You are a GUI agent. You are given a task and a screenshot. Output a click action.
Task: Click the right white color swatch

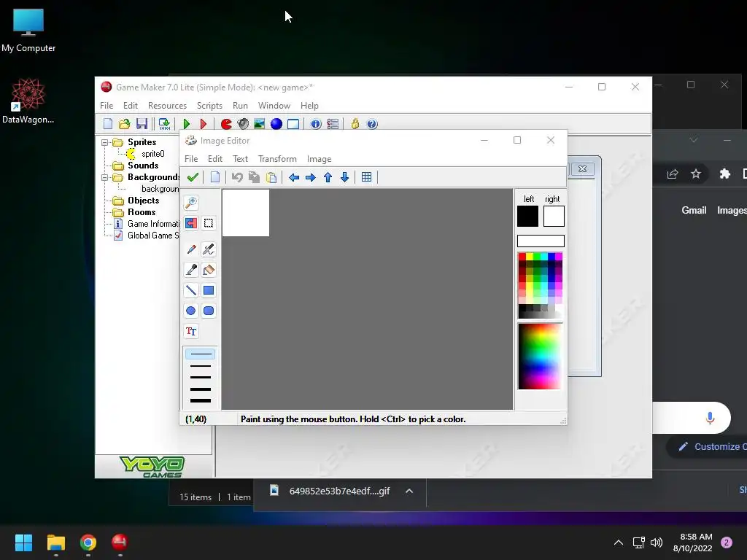(x=554, y=216)
